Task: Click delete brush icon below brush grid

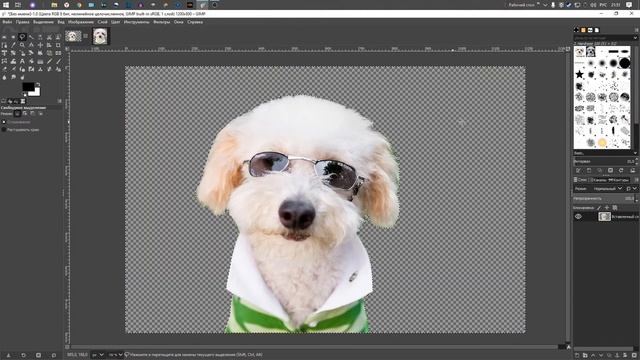Action: pos(611,170)
